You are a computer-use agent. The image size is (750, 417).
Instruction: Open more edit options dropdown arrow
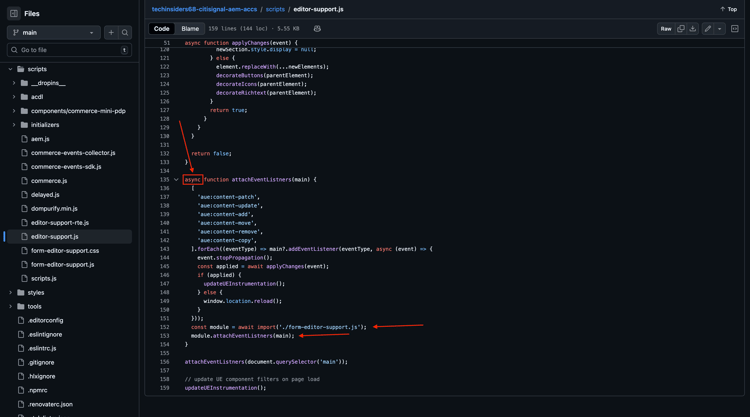(719, 29)
